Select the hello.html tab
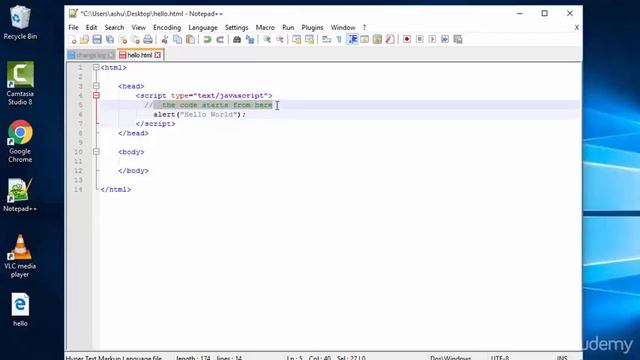The image size is (640, 360). (140, 55)
